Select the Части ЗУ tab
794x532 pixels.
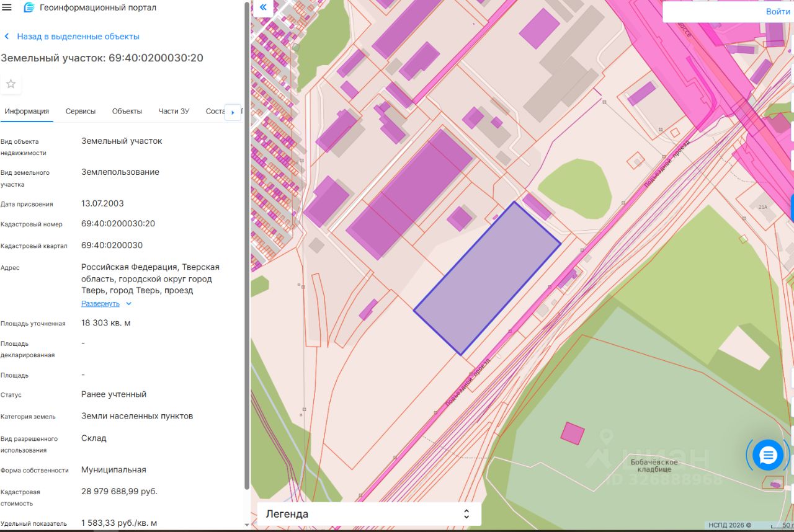click(174, 112)
